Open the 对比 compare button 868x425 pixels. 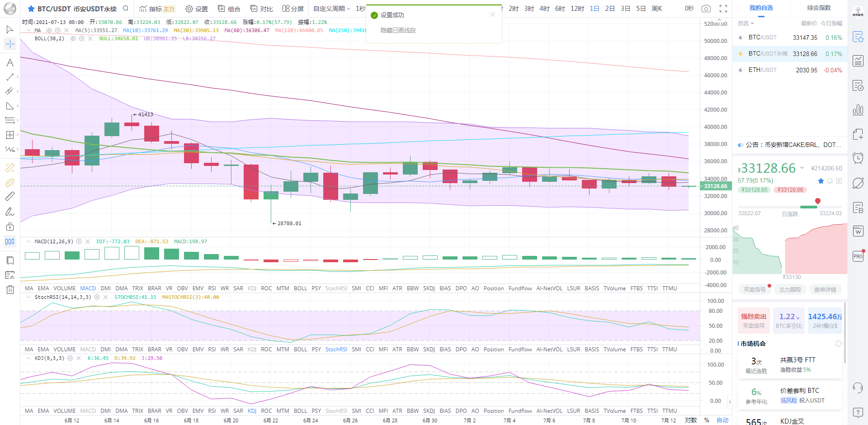(262, 9)
